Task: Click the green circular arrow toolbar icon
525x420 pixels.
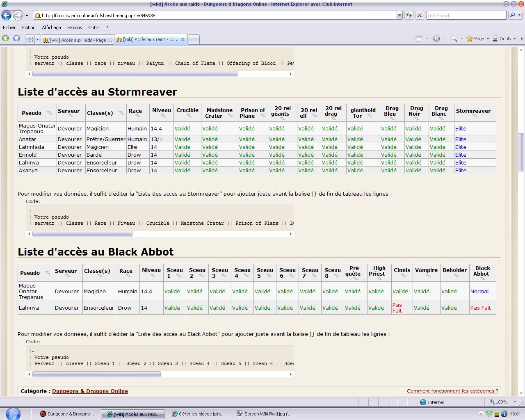Action: (x=5, y=39)
